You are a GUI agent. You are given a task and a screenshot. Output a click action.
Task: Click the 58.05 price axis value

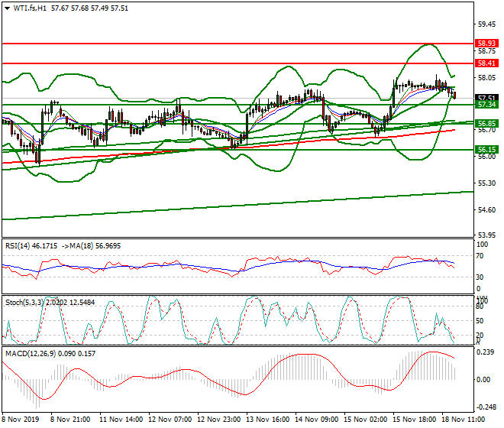pos(489,77)
